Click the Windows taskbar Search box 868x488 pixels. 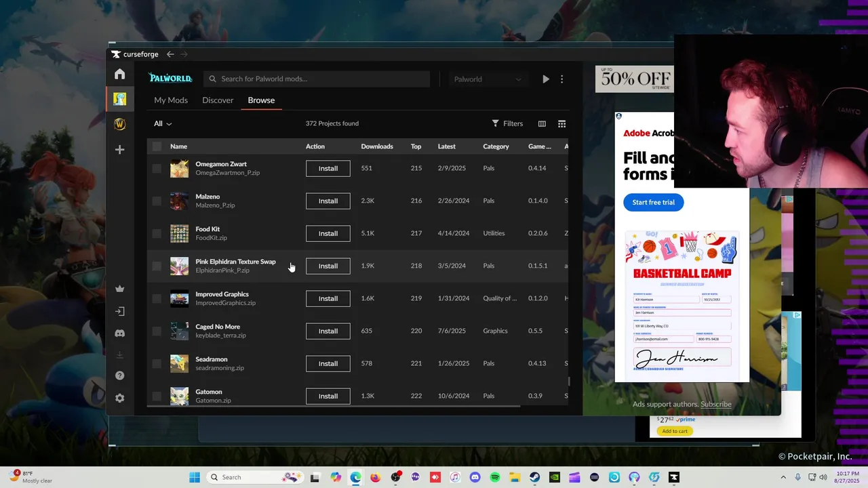(254, 477)
